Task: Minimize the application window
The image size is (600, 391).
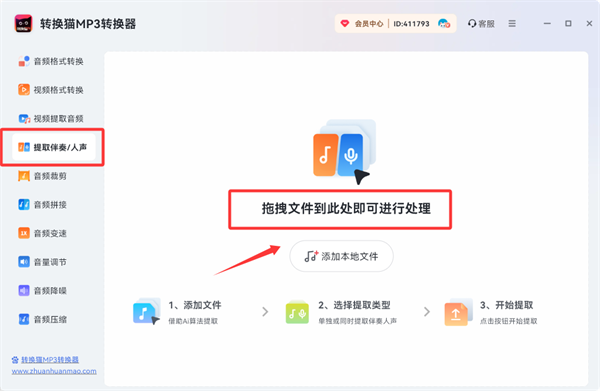Action: click(547, 24)
